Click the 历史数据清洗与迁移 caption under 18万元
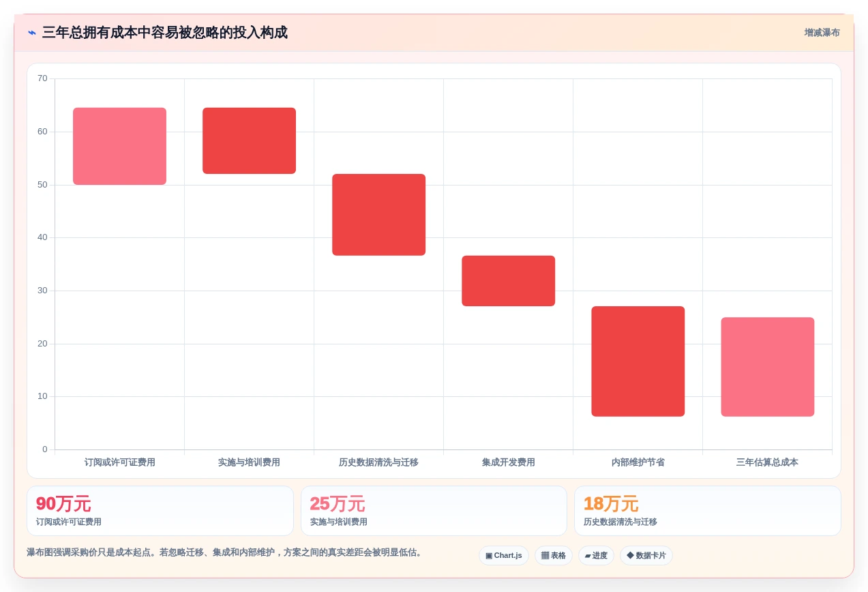Screen dimensions: 868x592 coord(620,522)
